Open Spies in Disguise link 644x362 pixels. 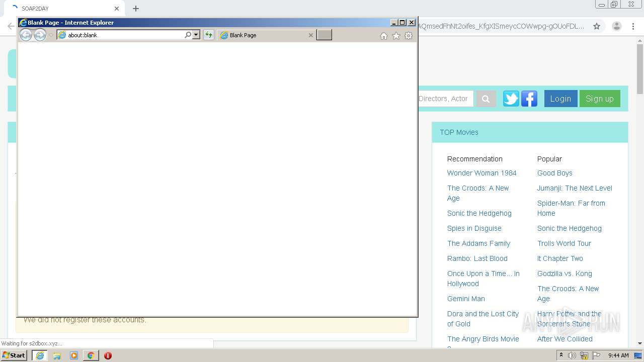pyautogui.click(x=474, y=228)
